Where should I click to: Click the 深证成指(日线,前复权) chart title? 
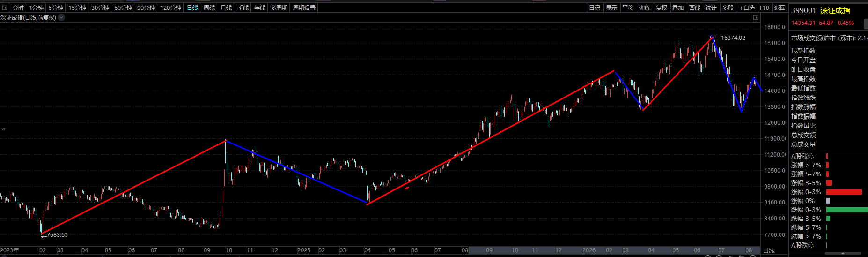[28, 18]
